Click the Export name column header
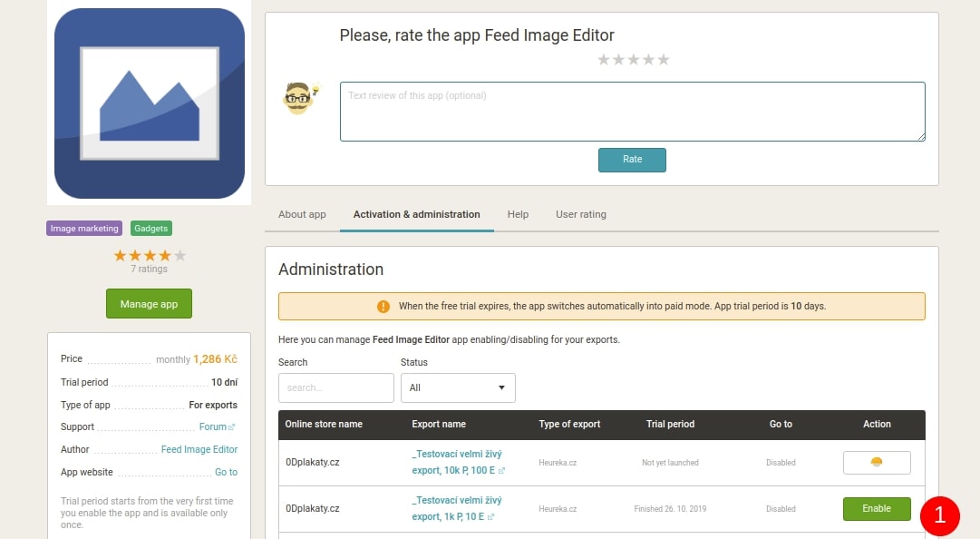The image size is (980, 539). pos(439,424)
